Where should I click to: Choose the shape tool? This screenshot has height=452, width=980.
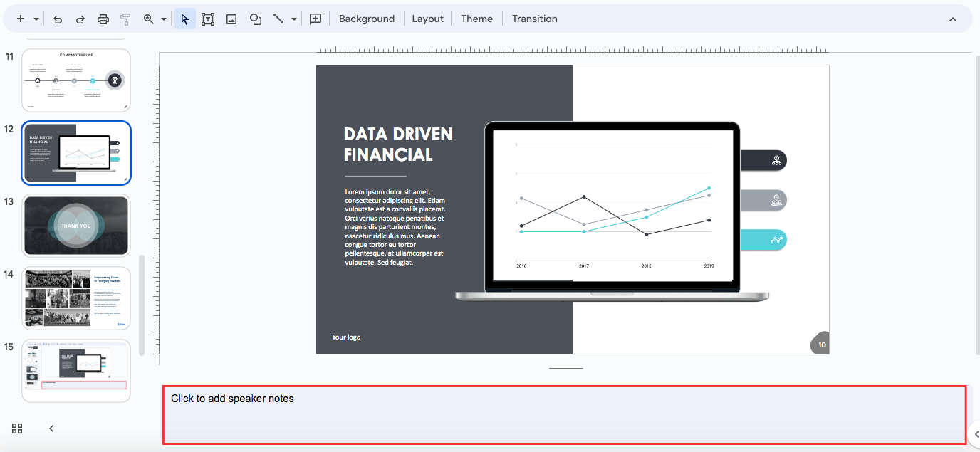point(255,19)
